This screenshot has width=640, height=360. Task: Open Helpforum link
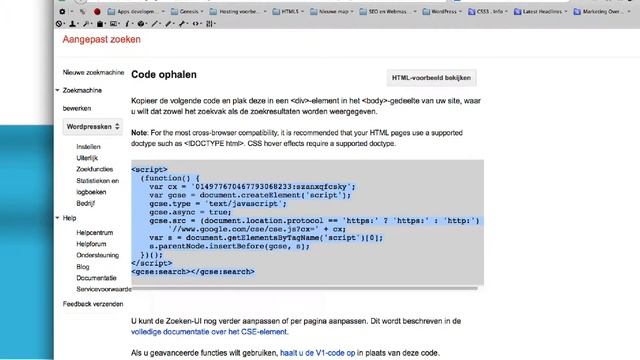pyautogui.click(x=91, y=244)
